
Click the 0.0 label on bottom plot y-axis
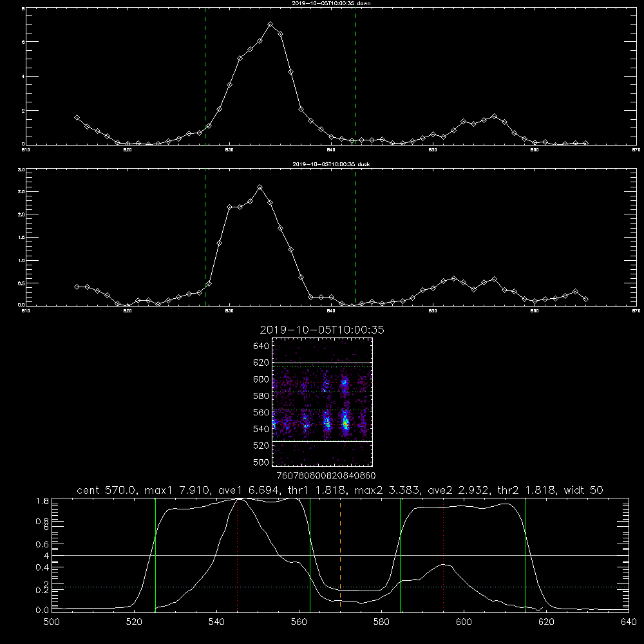42,611
